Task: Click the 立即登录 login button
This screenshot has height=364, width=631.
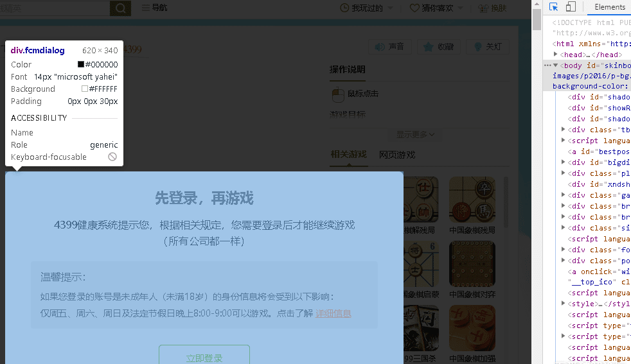Action: [x=204, y=355]
